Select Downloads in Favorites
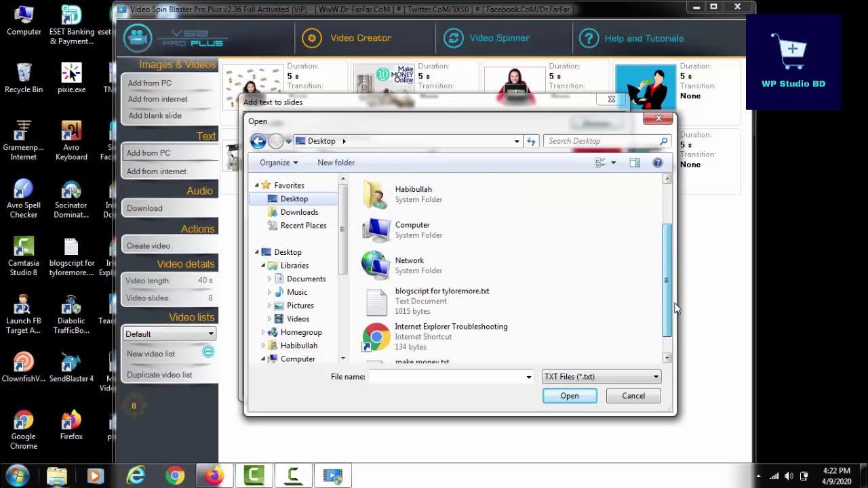This screenshot has height=488, width=868. (299, 212)
